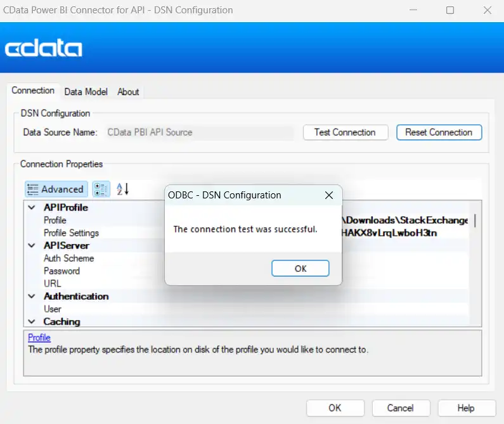Image resolution: width=504 pixels, height=424 pixels.
Task: Follow the Profile link in the description pane
Action: (x=39, y=338)
